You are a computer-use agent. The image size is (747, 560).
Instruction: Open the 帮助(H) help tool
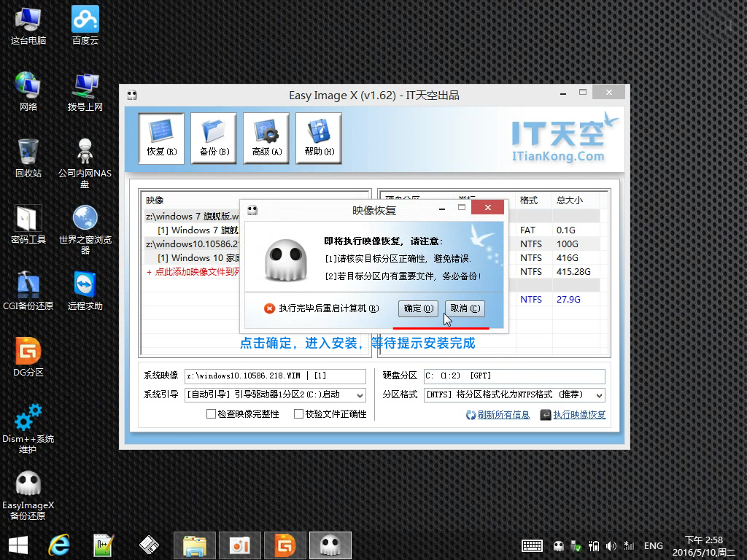click(319, 138)
